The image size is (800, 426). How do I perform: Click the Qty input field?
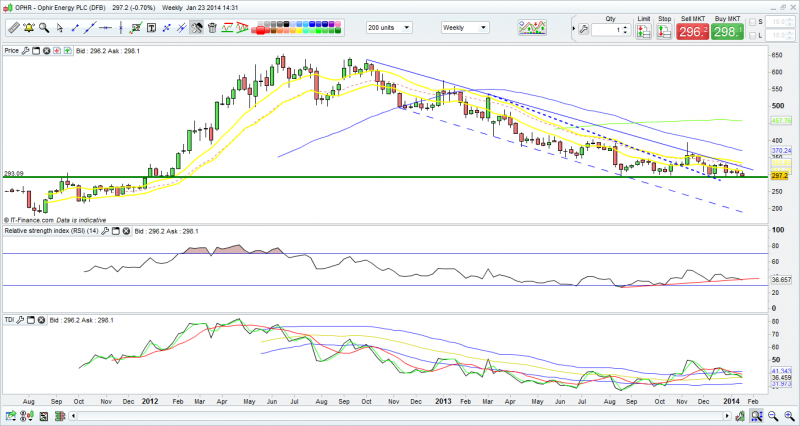(x=605, y=30)
